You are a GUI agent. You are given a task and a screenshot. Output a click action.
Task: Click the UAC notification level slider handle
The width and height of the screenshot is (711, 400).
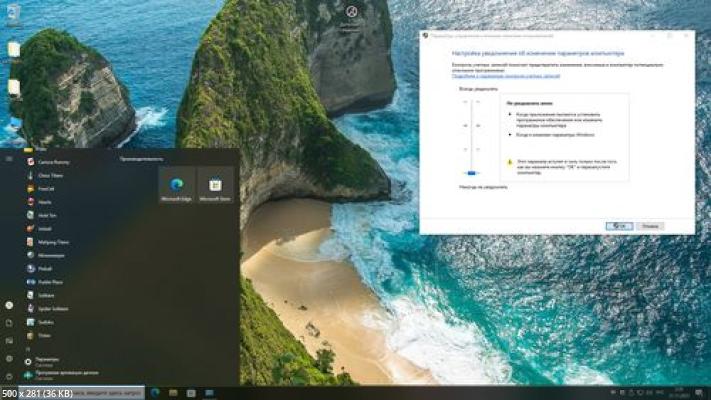point(472,172)
